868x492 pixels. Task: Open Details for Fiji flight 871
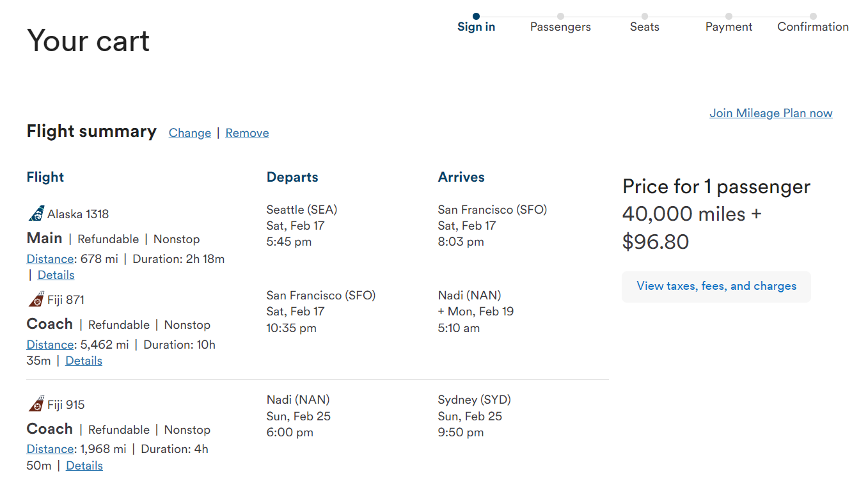pyautogui.click(x=83, y=360)
